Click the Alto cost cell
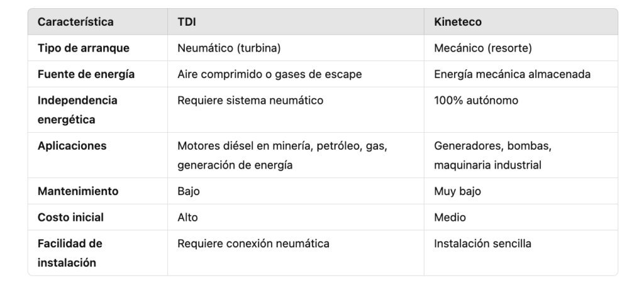This screenshot has height=285, width=644. point(187,217)
